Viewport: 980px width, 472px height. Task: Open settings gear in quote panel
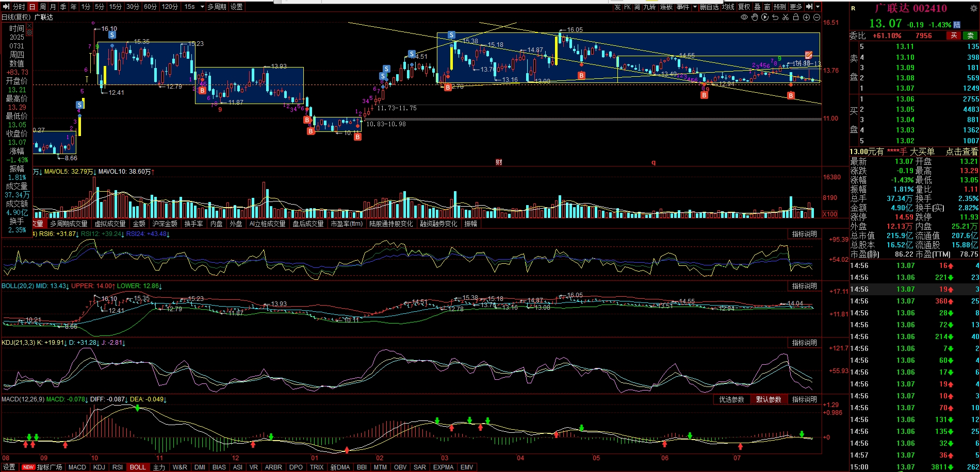974,8
